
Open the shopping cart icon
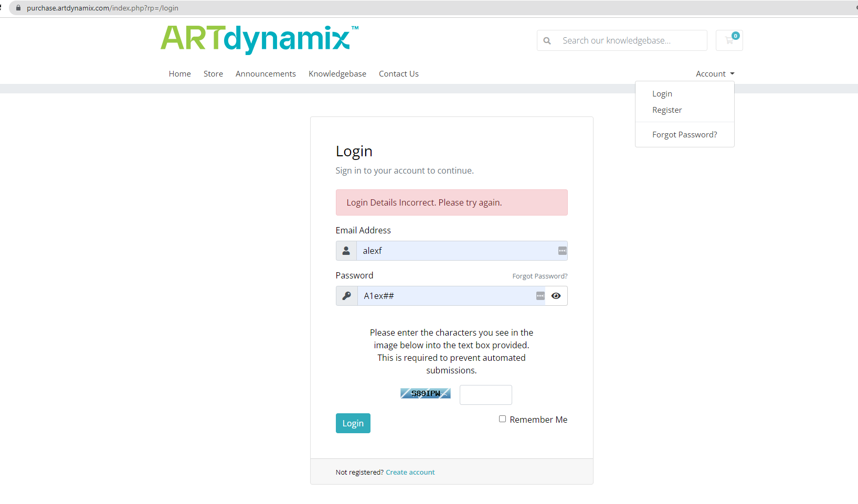pos(729,40)
